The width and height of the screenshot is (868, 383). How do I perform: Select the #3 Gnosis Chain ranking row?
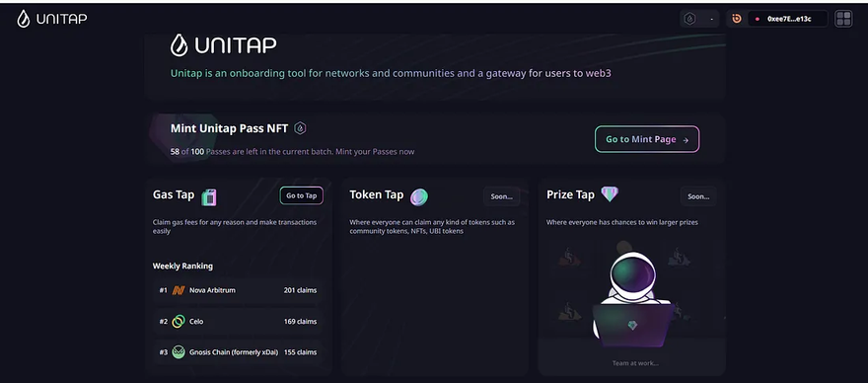pos(238,352)
